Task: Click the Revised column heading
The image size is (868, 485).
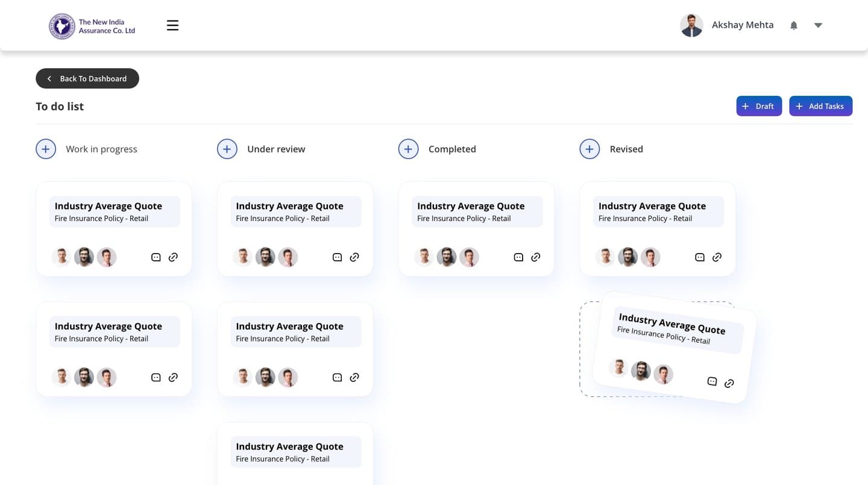Action: pos(626,149)
